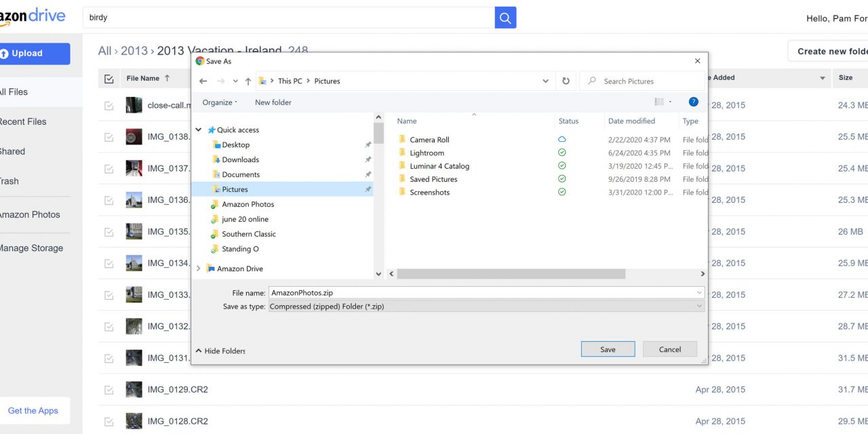Tick the checkbox for IMG_0128.CR2
Screen dimensions: 868x434
108,421
